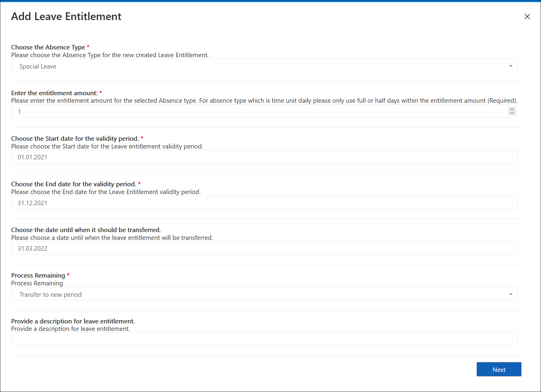Click the chevron arrow of Absence Type dropdown

pyautogui.click(x=511, y=66)
